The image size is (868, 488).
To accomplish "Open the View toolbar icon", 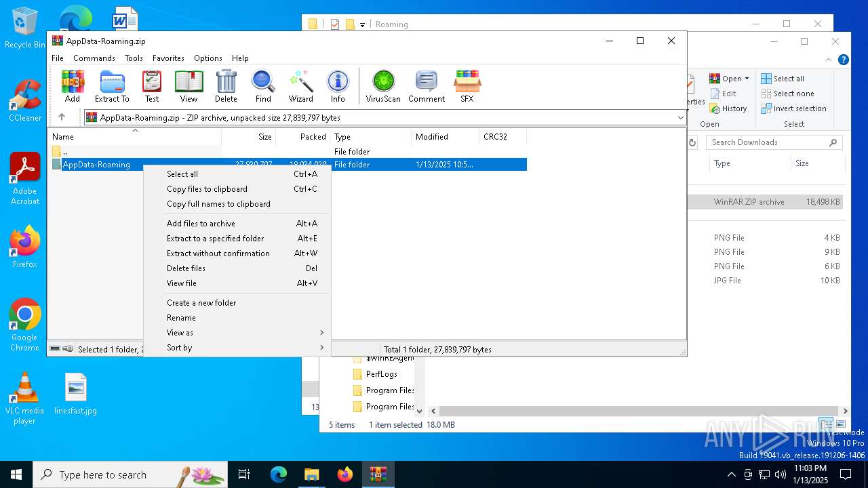I will [189, 86].
